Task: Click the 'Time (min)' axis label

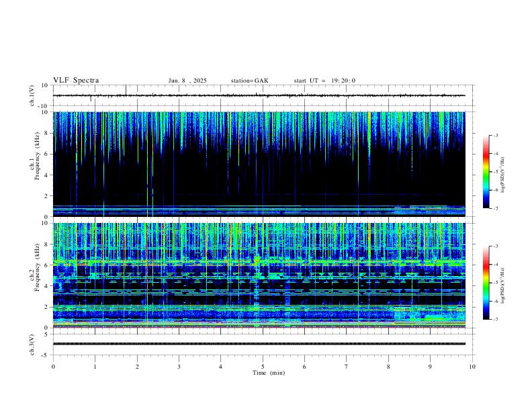Action: [269, 373]
